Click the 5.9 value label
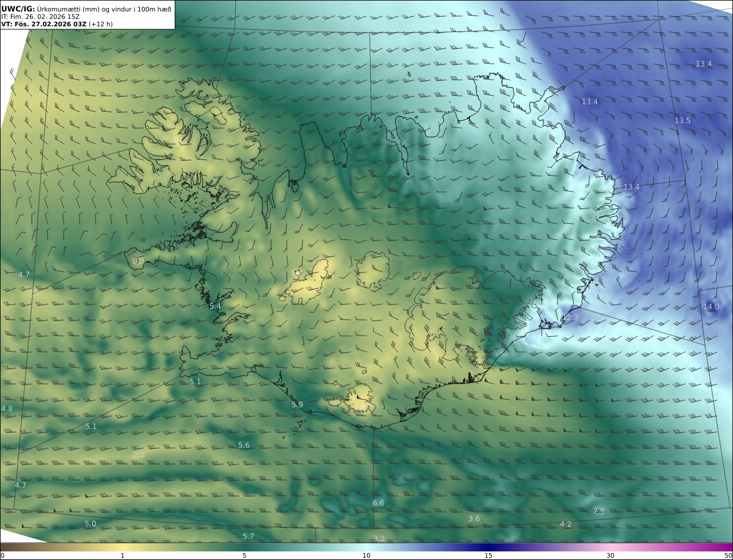This screenshot has width=733, height=560. click(297, 405)
